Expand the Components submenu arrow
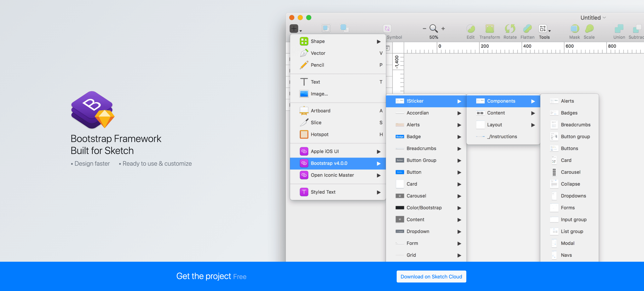 click(x=533, y=101)
